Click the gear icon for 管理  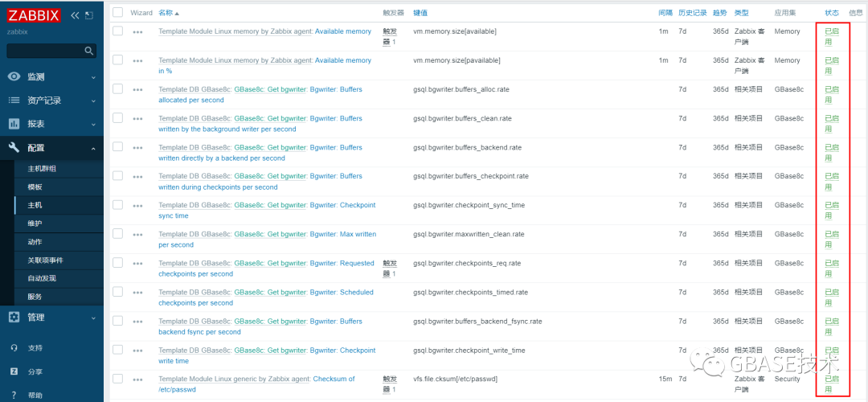(15, 318)
